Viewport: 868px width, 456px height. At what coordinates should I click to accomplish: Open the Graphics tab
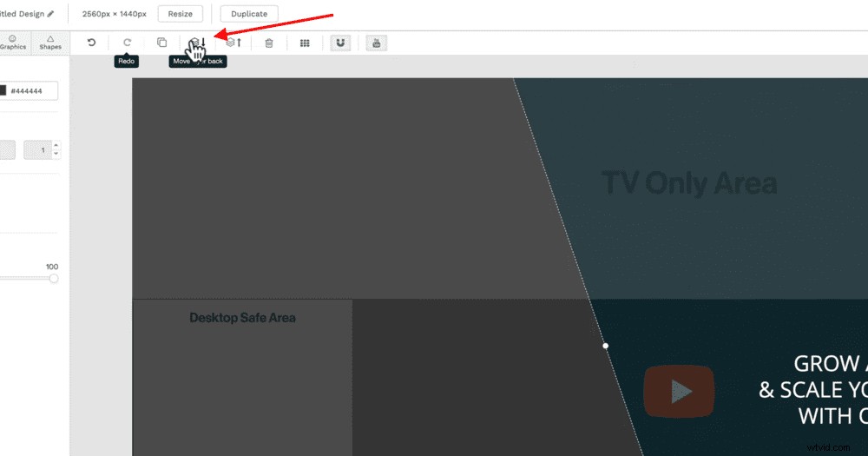coord(13,43)
